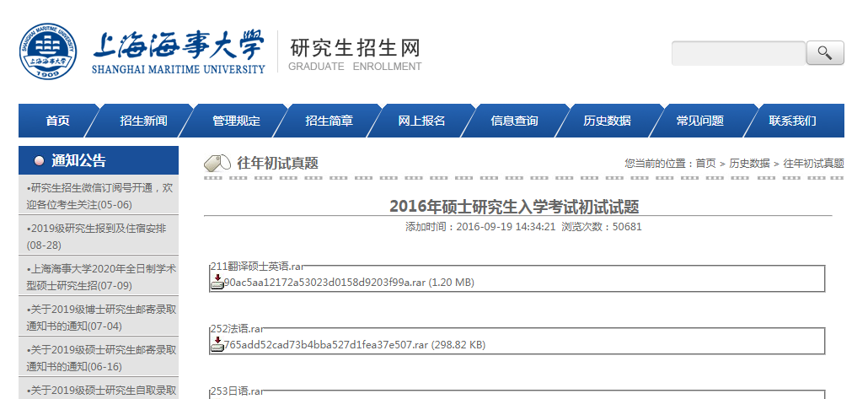Navigate to 信息查询 in the menu

click(514, 121)
